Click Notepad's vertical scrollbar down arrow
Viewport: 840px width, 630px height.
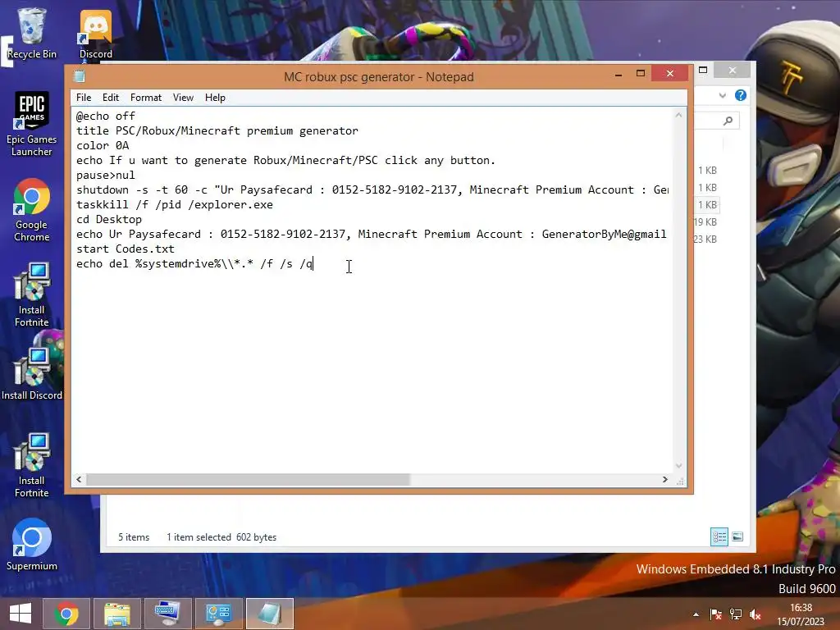(678, 466)
